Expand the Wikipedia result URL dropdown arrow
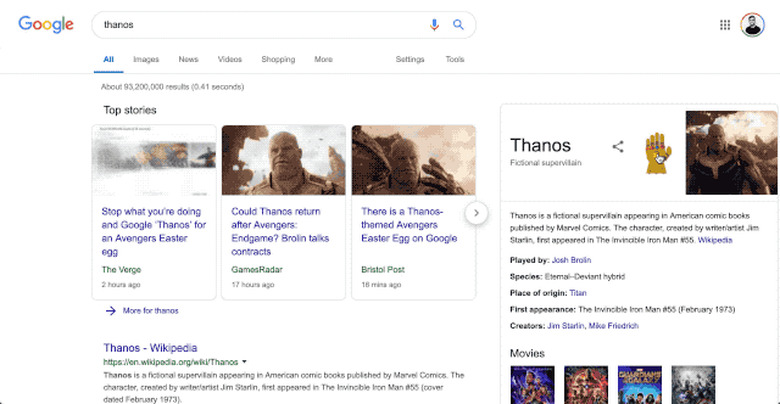The height and width of the screenshot is (404, 780). (244, 362)
